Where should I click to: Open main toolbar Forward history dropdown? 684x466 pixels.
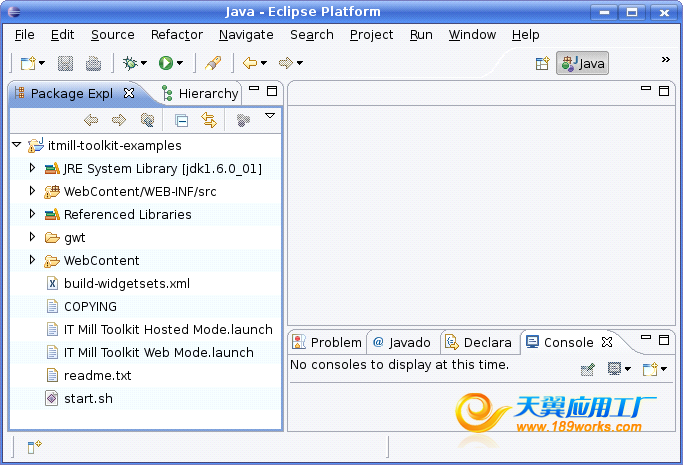(300, 63)
